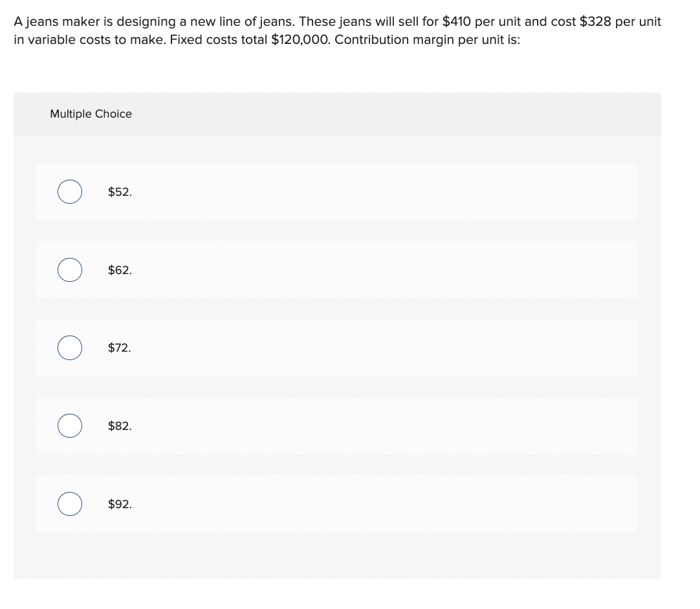This screenshot has height=609, width=700.
Task: Select the $62 radio button
Action: click(70, 270)
